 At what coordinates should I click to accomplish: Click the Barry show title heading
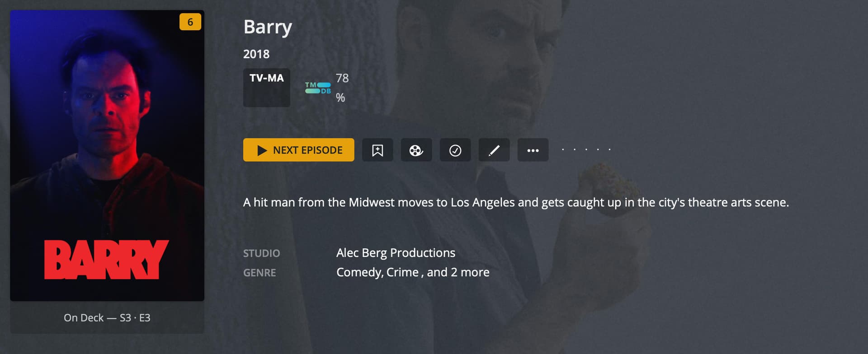(x=268, y=27)
